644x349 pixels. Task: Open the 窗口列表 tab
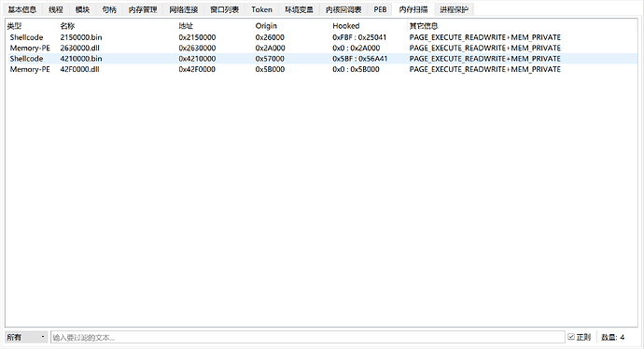coord(224,9)
